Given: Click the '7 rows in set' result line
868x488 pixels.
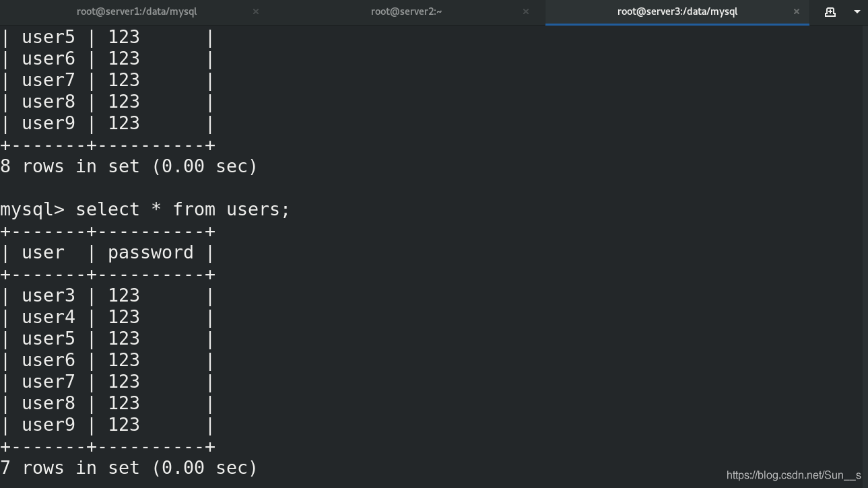Looking at the screenshot, I should 129,468.
